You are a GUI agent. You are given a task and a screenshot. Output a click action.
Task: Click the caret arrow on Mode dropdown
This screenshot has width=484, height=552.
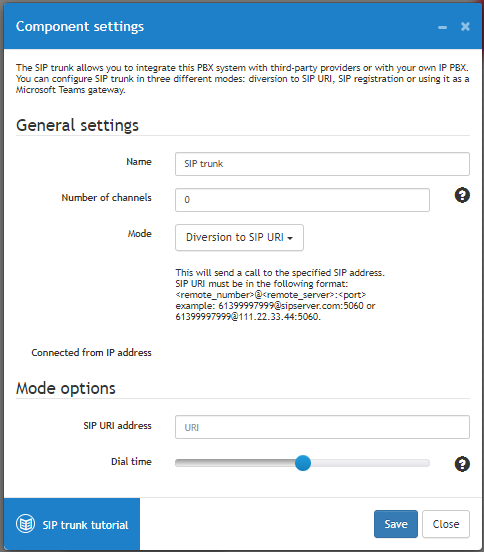pyautogui.click(x=290, y=238)
